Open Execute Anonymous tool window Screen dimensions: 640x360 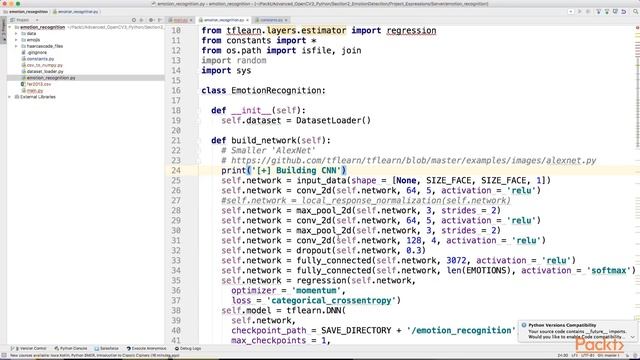(147, 349)
